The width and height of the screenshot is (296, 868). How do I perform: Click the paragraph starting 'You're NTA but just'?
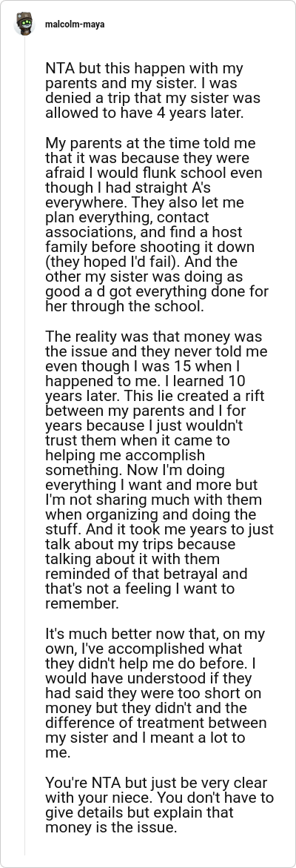pos(159,804)
